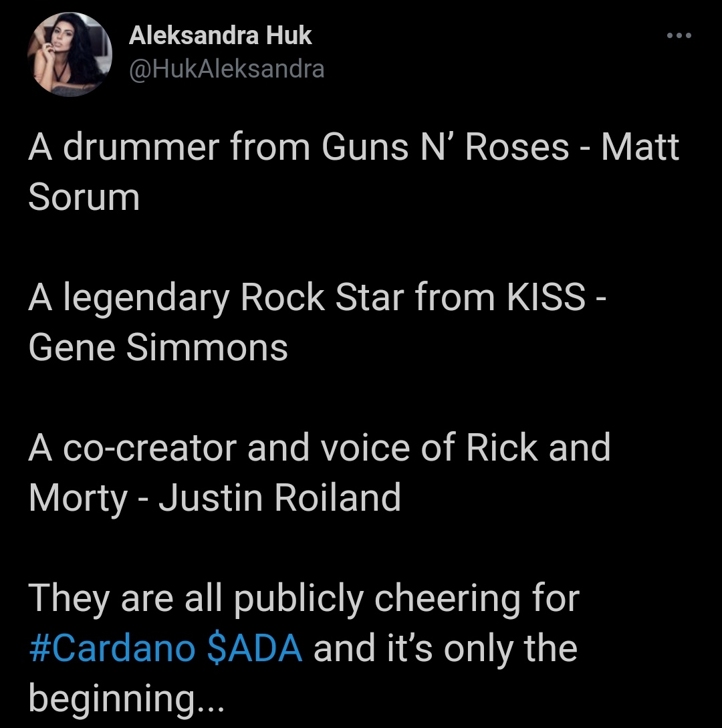Click the 'Morty - Justin Roiland' line
This screenshot has width=722, height=728.
point(215,498)
